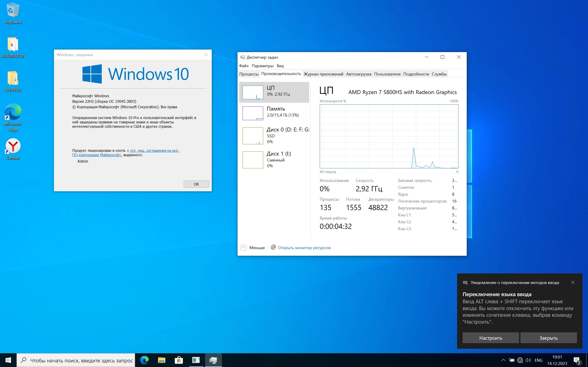Open the notification center icon
The image size is (588, 367).
577,360
